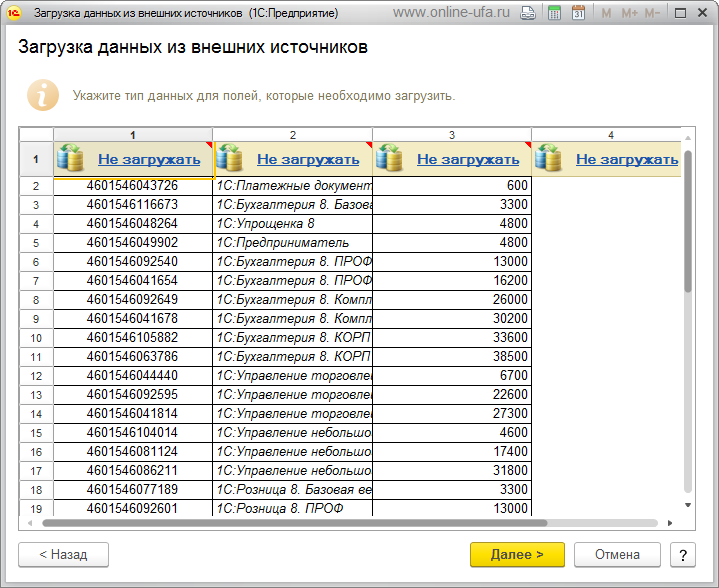719x588 pixels.
Task: Select row header number 5
Action: (36, 243)
